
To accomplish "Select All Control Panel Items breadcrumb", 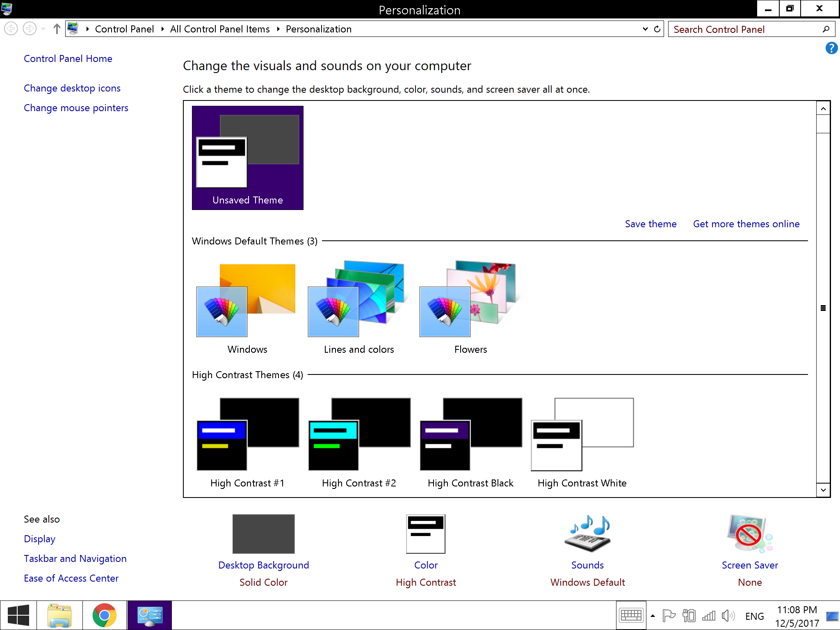I will point(220,29).
